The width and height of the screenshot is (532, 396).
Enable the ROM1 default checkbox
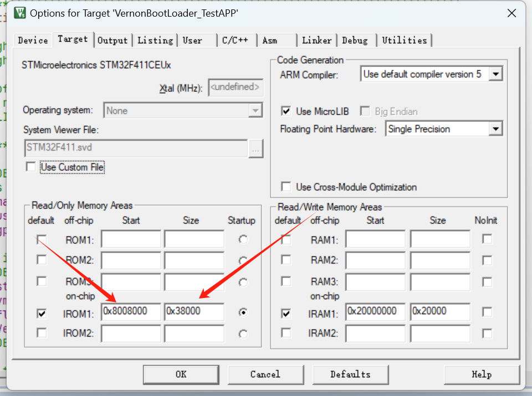point(42,239)
